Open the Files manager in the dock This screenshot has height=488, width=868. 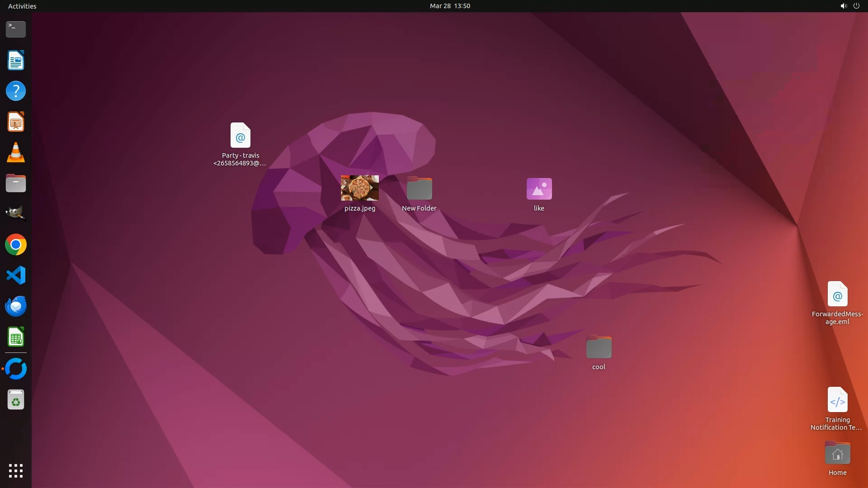[16, 183]
